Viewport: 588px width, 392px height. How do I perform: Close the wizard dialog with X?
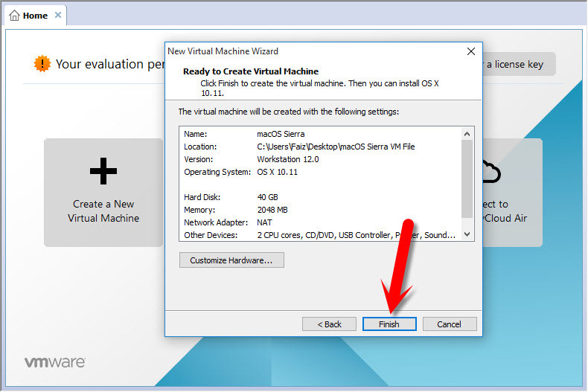(x=471, y=51)
